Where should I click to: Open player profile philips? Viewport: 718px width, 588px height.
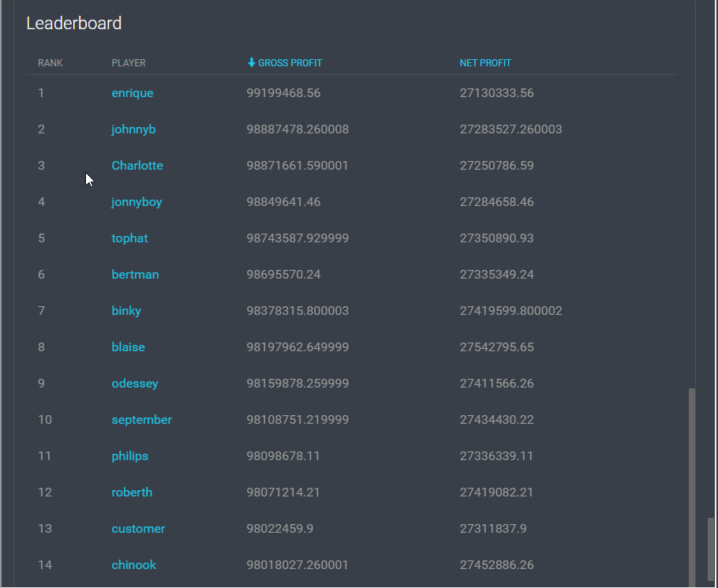(x=130, y=456)
